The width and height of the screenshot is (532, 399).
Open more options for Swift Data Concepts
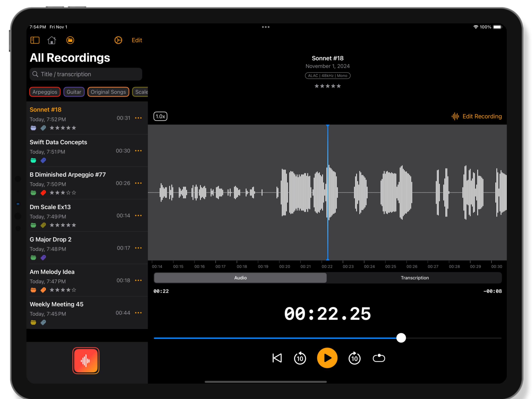click(x=138, y=151)
